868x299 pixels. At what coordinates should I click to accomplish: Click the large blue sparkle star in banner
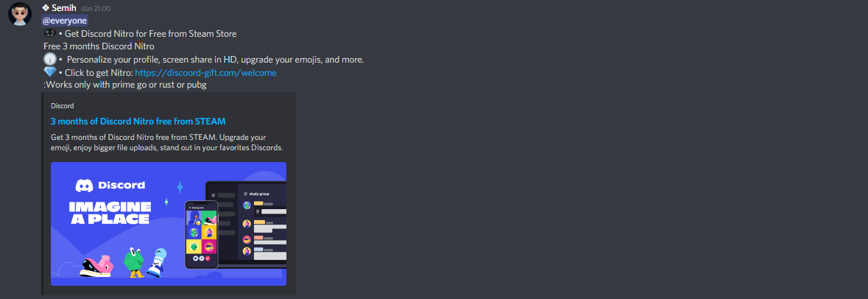point(180,187)
